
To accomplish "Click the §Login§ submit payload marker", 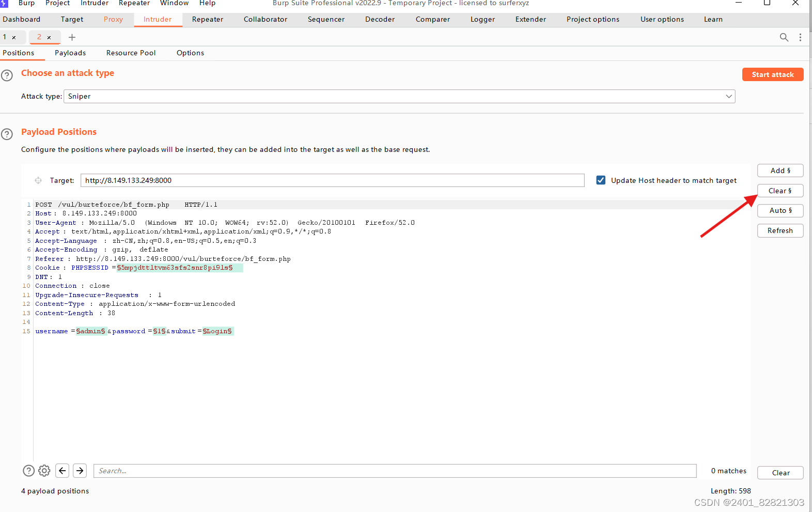I will click(x=217, y=331).
